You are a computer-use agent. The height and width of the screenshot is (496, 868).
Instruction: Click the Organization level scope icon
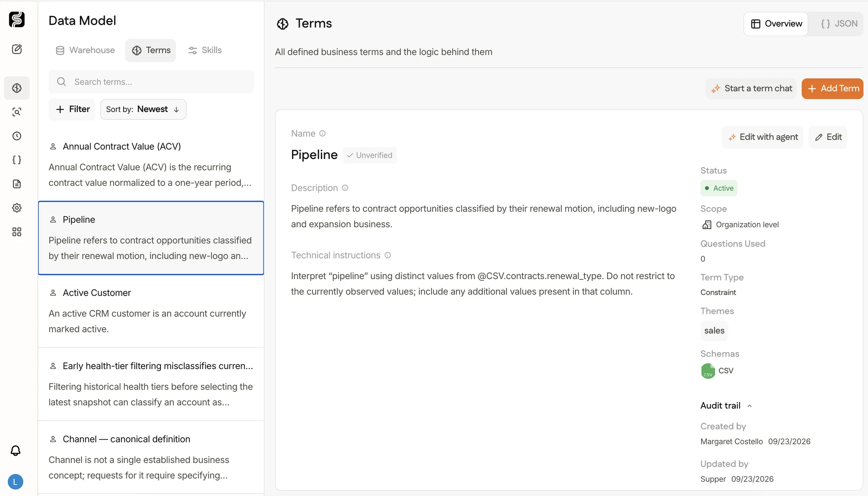(x=707, y=225)
